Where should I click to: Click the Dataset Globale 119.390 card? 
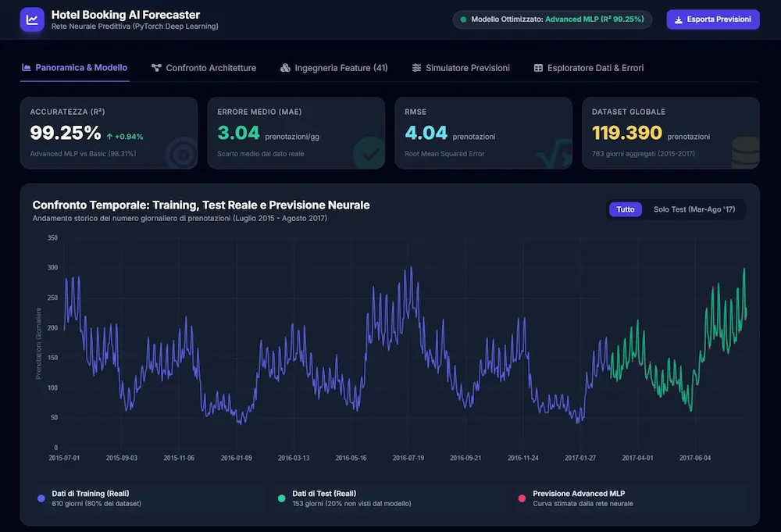[670, 133]
